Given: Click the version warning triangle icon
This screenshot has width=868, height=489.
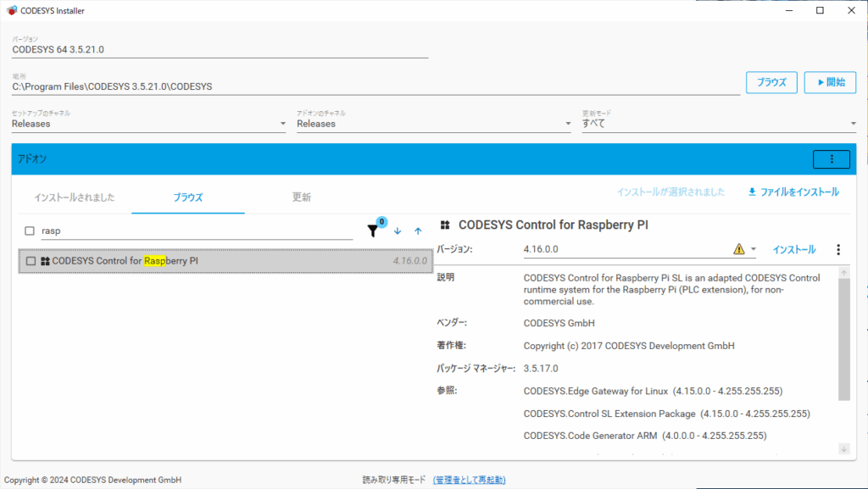Looking at the screenshot, I should pos(739,249).
